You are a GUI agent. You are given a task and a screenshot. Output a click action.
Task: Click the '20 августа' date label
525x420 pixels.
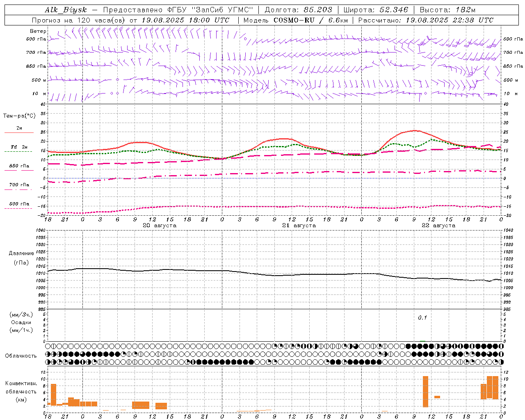(160, 226)
